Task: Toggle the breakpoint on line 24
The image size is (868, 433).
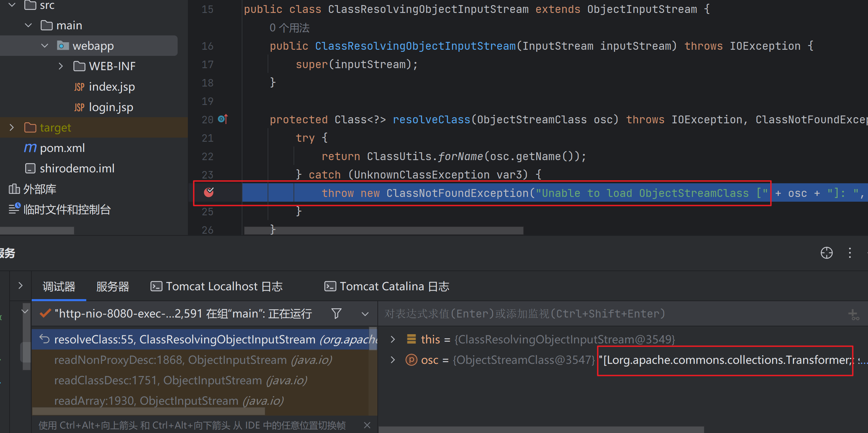Action: pos(209,192)
